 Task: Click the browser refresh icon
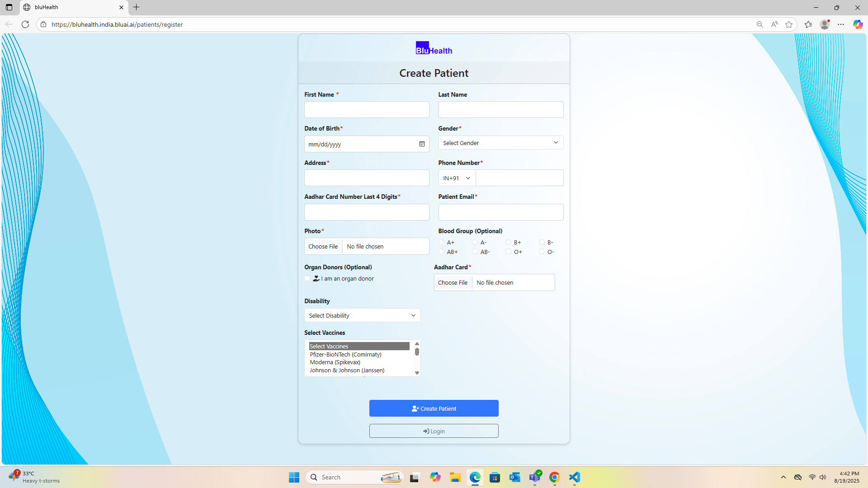pos(25,24)
